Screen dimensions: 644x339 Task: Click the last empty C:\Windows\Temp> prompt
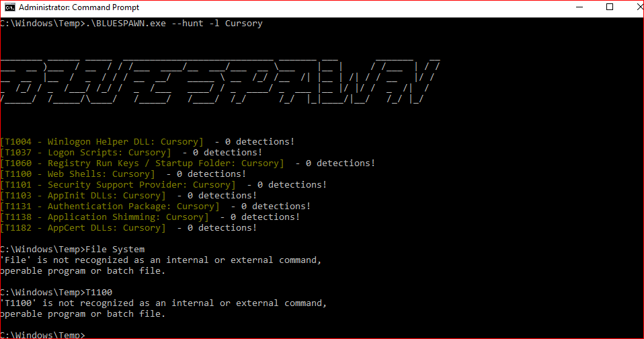tap(42, 335)
